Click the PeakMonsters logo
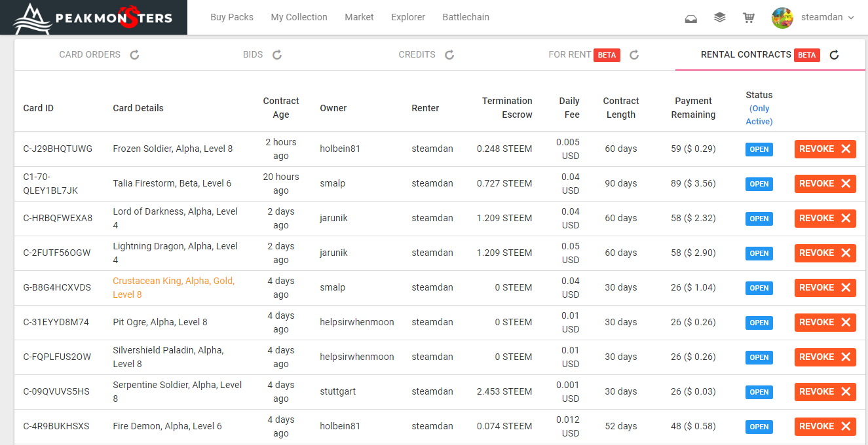 94,18
